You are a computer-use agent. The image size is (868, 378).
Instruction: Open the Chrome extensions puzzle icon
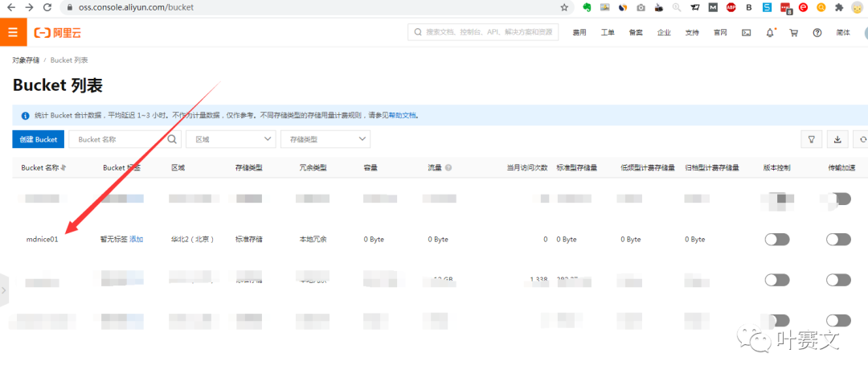839,8
